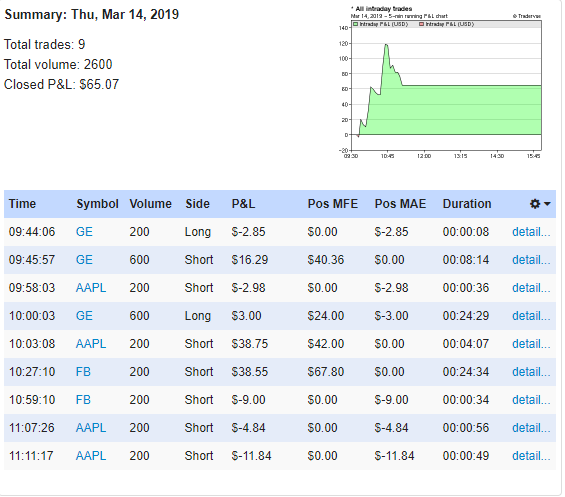The width and height of the screenshot is (565, 497).
Task: Open GE symbol link at 09:45:57
Action: [84, 260]
